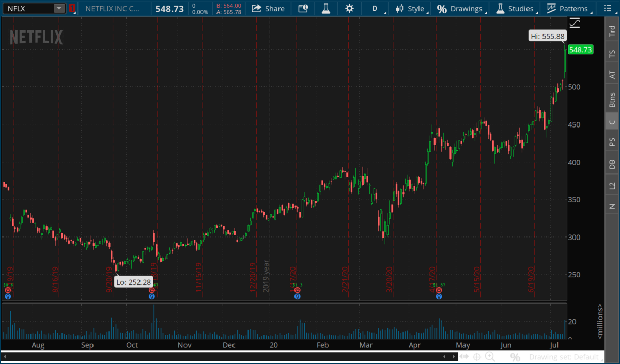This screenshot has height=364, width=620.
Task: Open chart settings gear icon
Action: click(350, 8)
